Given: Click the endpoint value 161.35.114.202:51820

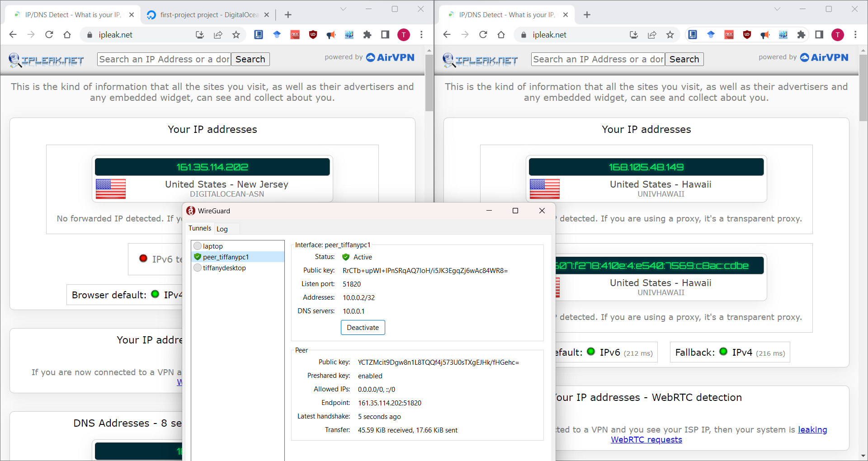Looking at the screenshot, I should tap(390, 403).
